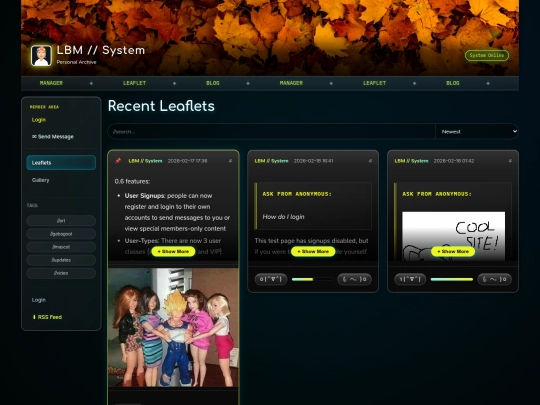Viewport: 540px width, 405px height.
Task: Click reaction ratio bar on COOL SITE leaflet
Action: point(452,279)
